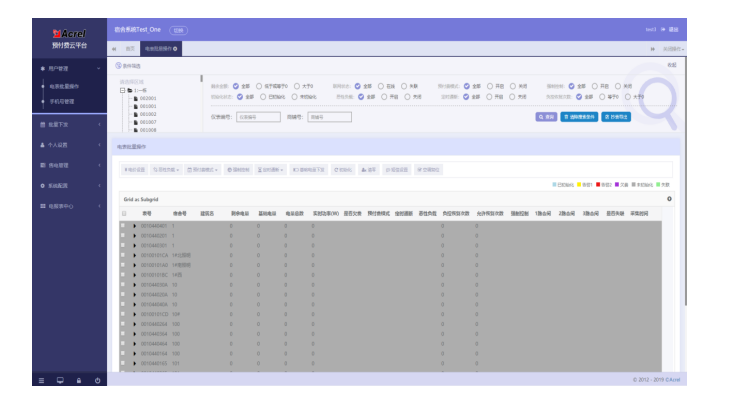Screen dimensions: 750x393
Task: Expand the 批量下发 sidebar menu
Action: (x=69, y=124)
